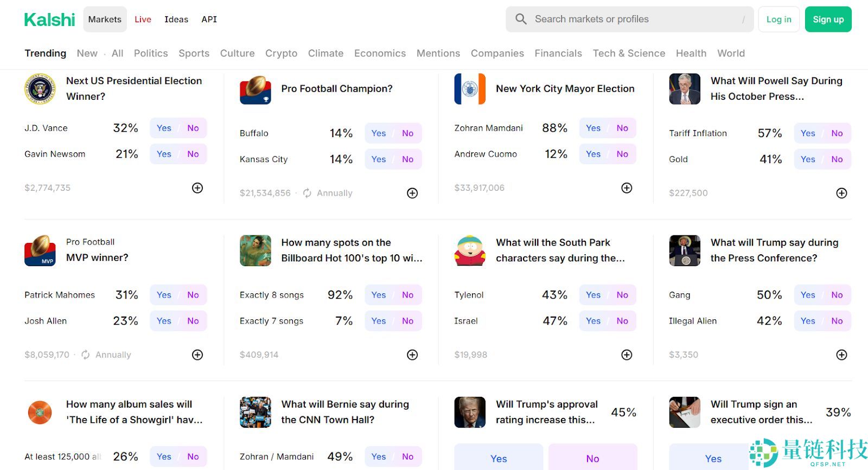This screenshot has height=470, width=868.
Task: Choose Yes for Patrick Mahomes
Action: 164,295
